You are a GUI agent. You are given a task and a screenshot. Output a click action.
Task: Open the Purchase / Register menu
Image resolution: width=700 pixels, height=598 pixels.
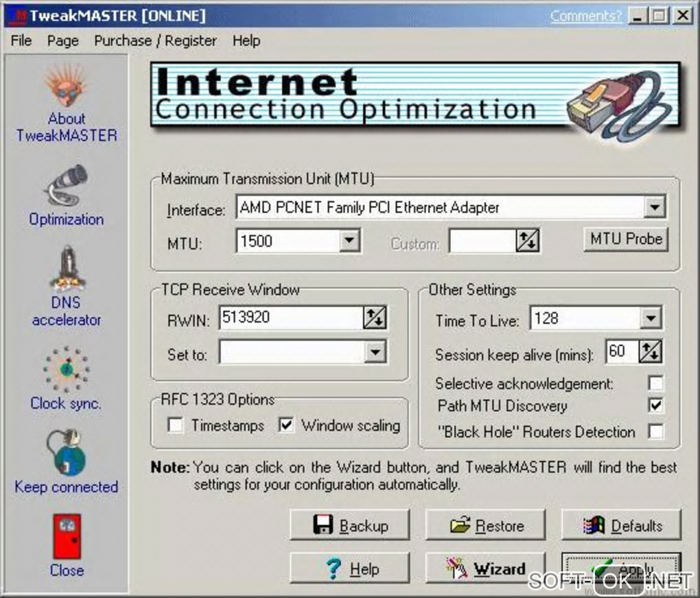click(x=155, y=40)
